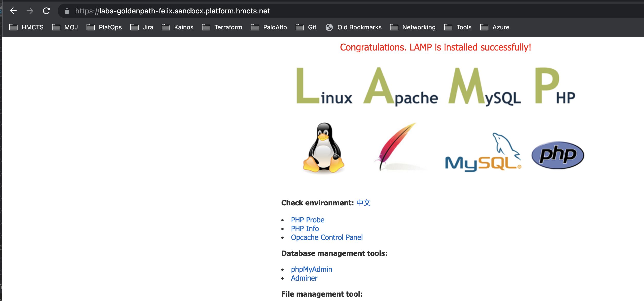Open the MOJ bookmarks folder
This screenshot has width=644, height=301.
[x=65, y=27]
